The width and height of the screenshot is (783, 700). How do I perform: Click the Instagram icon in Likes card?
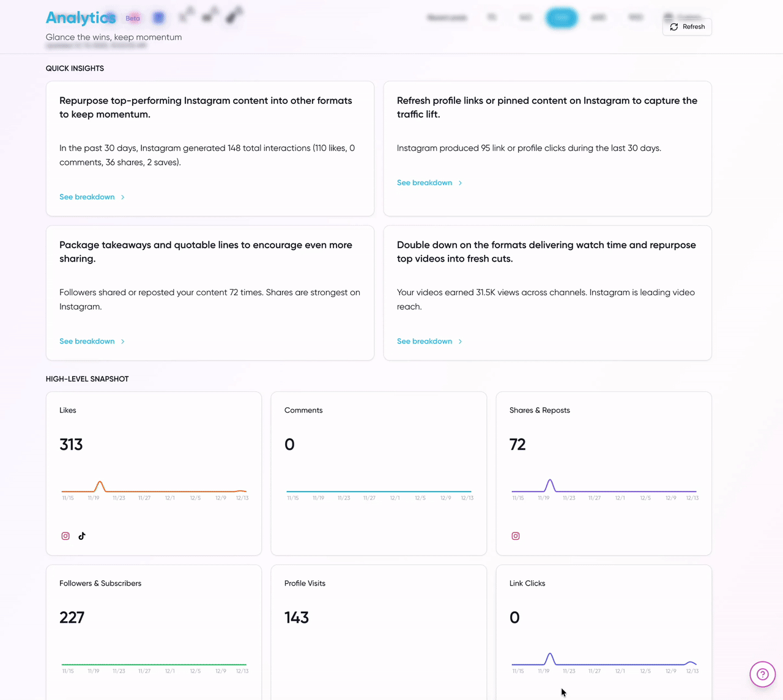pyautogui.click(x=65, y=536)
